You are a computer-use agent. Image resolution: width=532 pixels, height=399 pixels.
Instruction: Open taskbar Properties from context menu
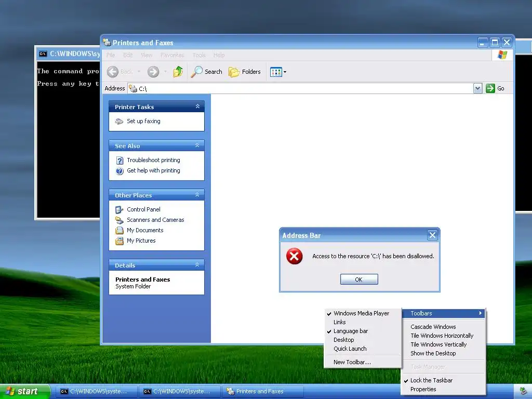[444, 389]
